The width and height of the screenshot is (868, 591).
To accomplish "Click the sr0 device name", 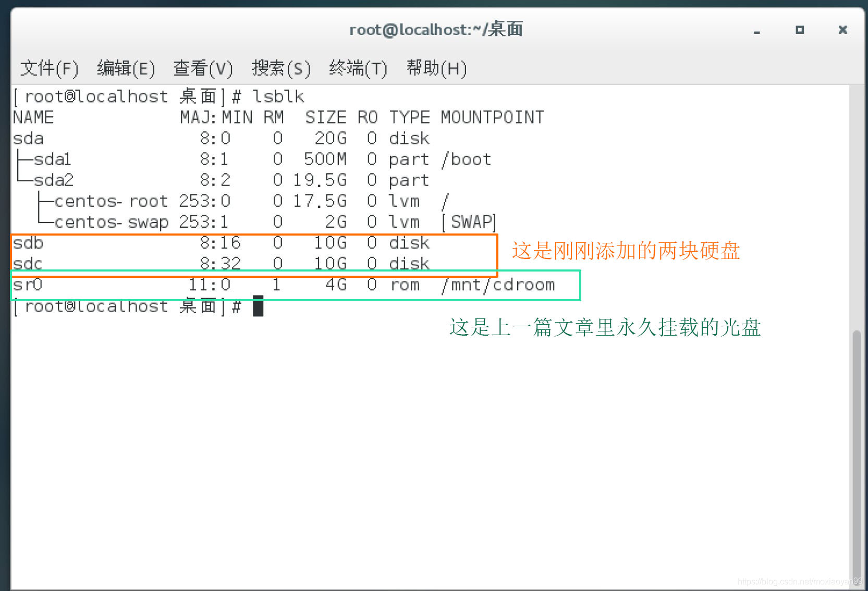I will point(28,285).
